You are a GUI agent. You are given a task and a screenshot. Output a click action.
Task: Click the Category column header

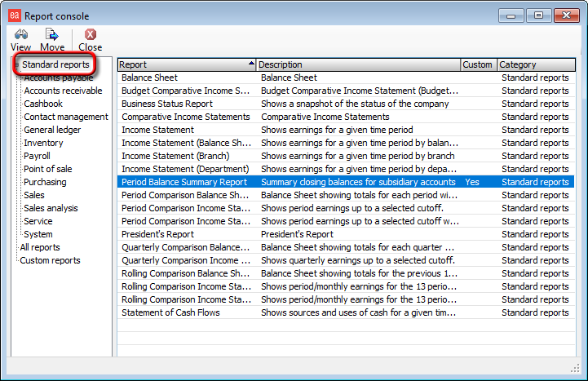point(528,64)
